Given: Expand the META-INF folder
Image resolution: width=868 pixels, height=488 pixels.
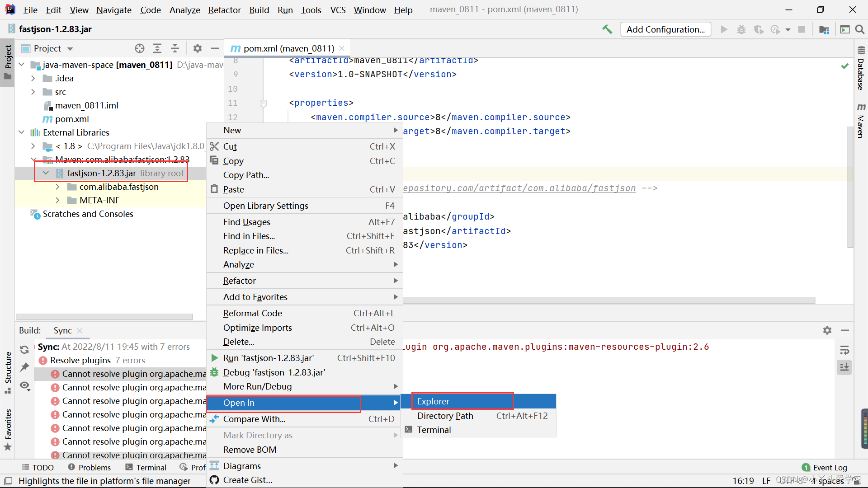Looking at the screenshot, I should tap(57, 200).
